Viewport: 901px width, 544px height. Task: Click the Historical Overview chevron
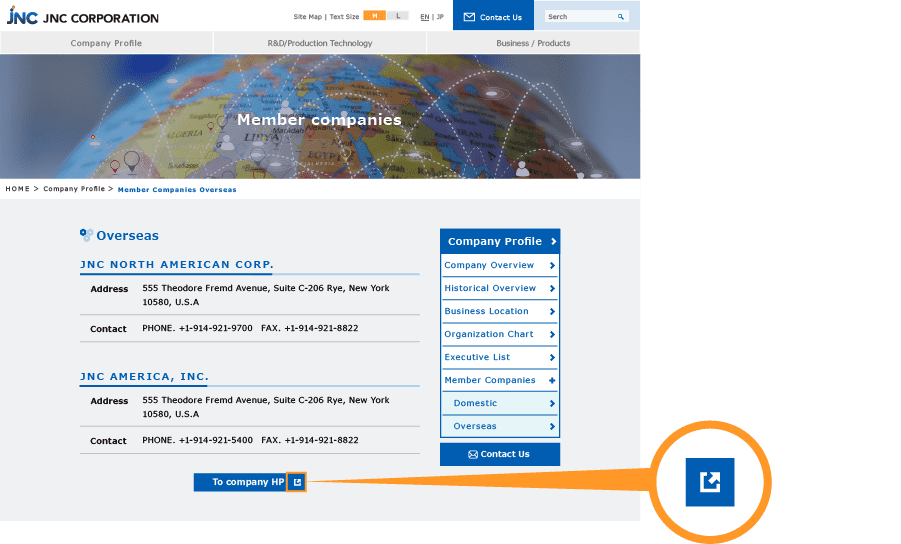click(552, 288)
